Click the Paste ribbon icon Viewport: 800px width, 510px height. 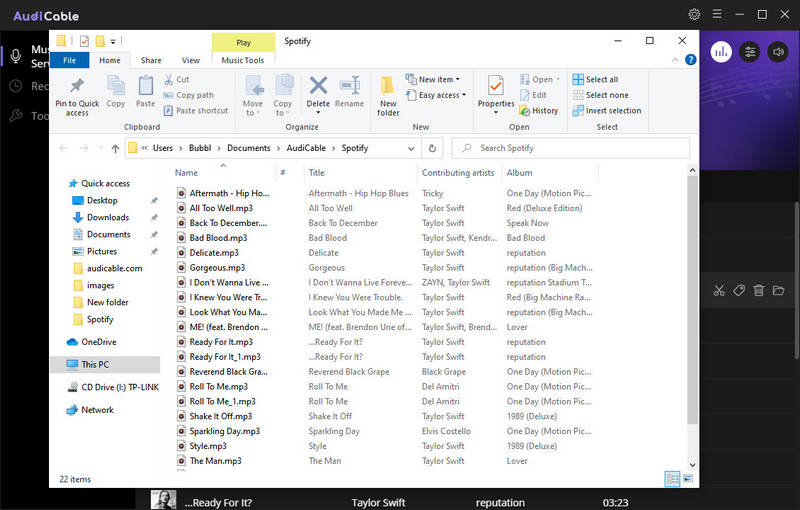145,85
